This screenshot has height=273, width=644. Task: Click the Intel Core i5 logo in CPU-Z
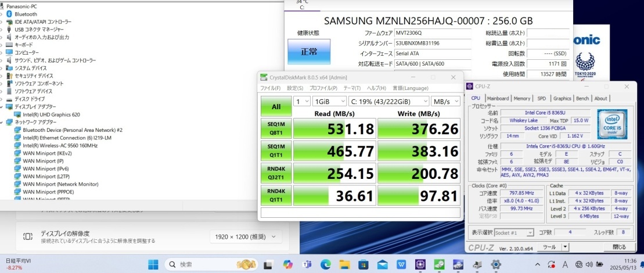tap(612, 124)
